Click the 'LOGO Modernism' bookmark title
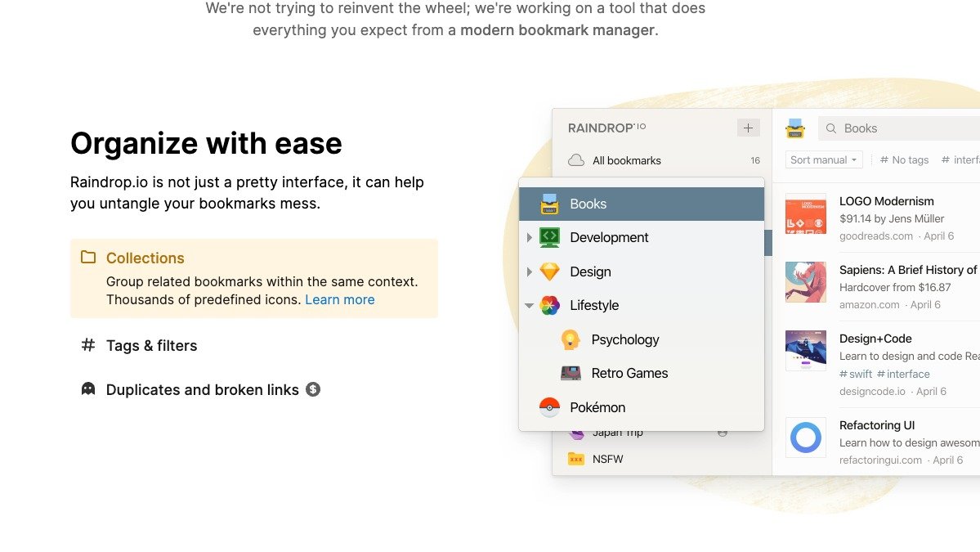The width and height of the screenshot is (980, 552). tap(886, 201)
